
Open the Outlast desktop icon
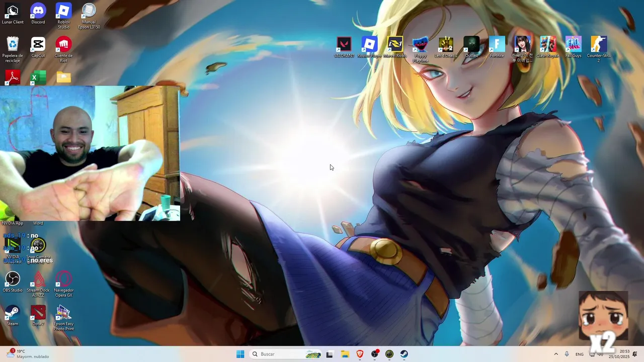coord(471,47)
